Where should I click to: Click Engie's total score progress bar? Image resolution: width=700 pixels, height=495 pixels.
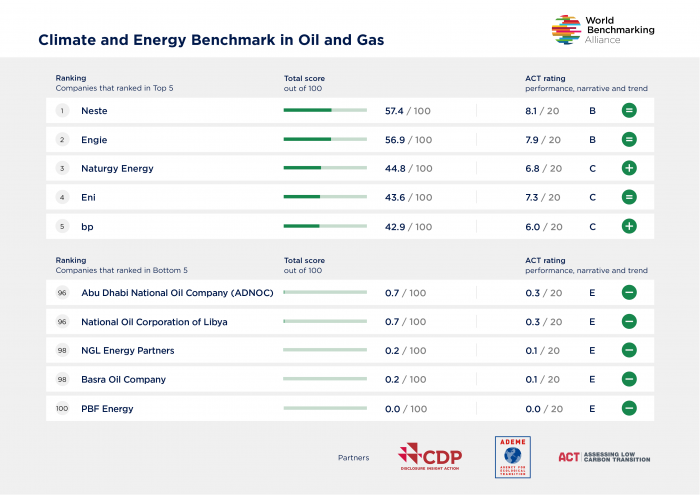pyautogui.click(x=325, y=140)
